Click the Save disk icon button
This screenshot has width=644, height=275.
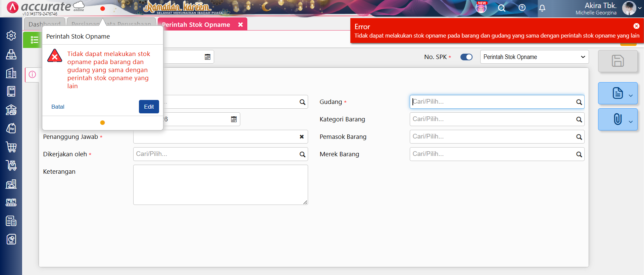pos(617,61)
